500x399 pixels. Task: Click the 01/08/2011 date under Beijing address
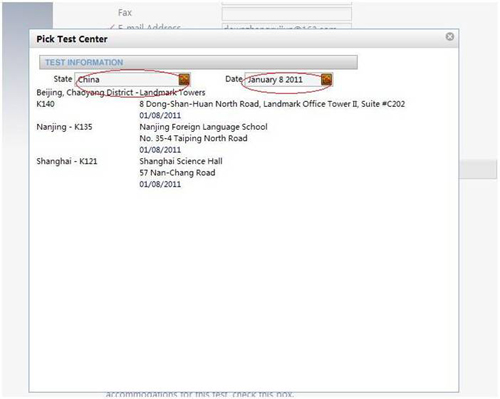coord(160,115)
